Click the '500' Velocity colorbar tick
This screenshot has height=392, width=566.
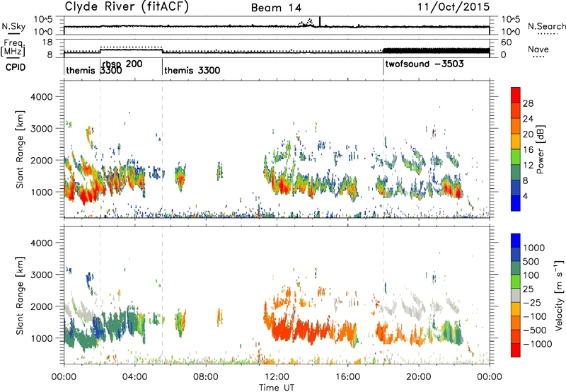click(x=531, y=262)
